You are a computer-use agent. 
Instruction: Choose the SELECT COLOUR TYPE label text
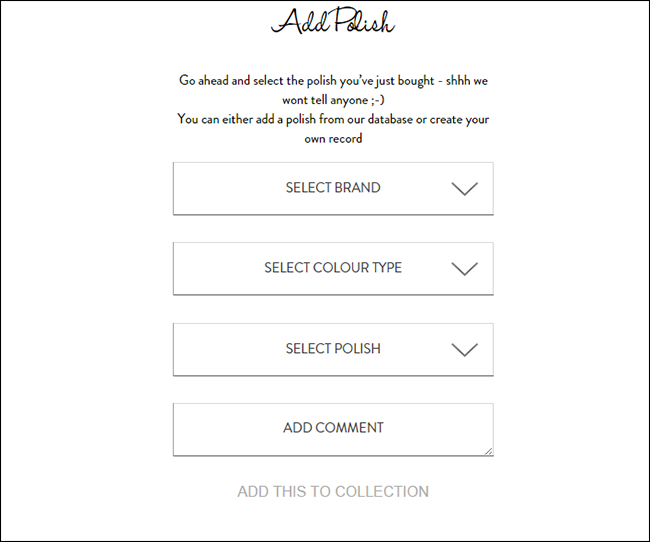(x=333, y=267)
